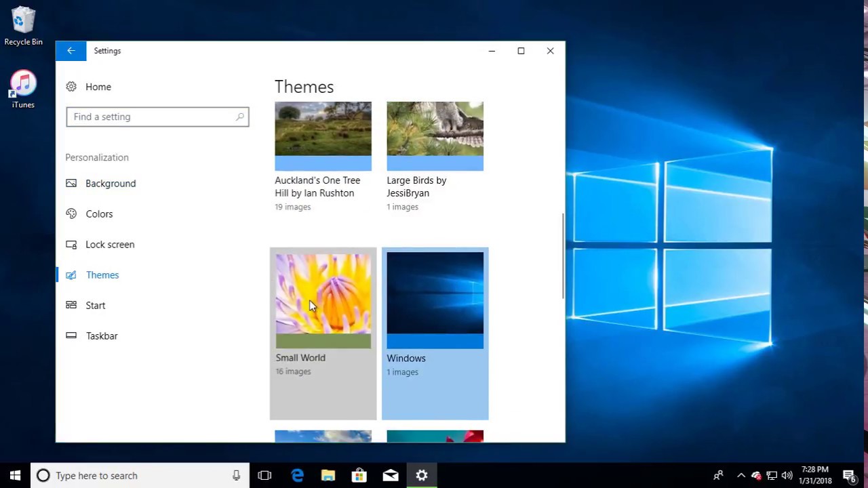Open the Colors settings page
The width and height of the screenshot is (868, 488).
click(99, 213)
